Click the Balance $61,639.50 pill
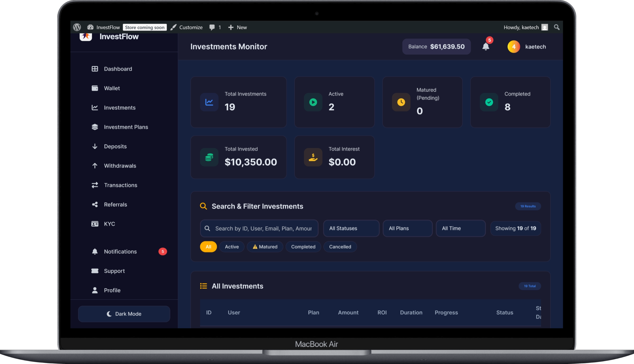 point(436,47)
